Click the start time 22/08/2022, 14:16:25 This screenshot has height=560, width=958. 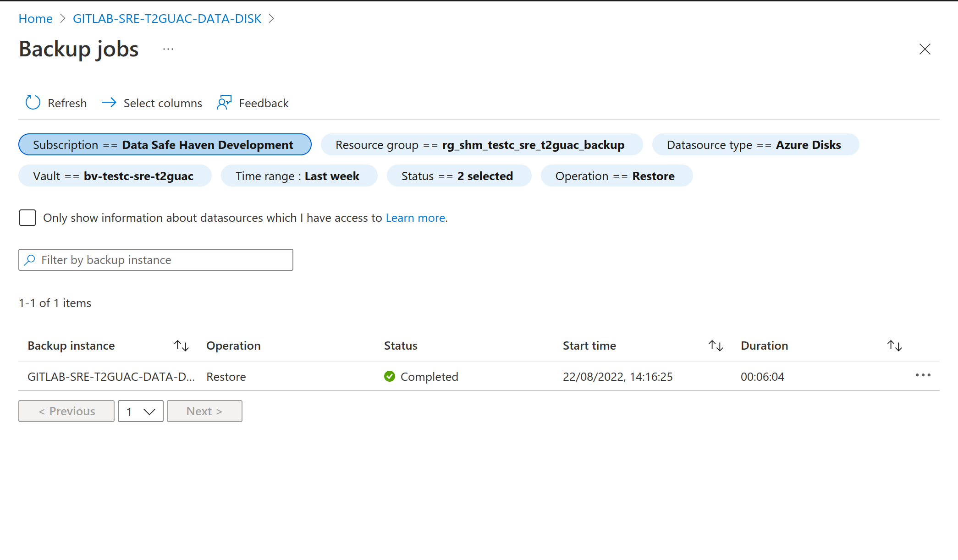(618, 377)
